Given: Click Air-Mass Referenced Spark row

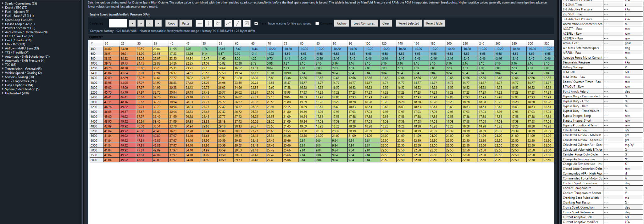Looking at the screenshot, I should click(602, 48).
